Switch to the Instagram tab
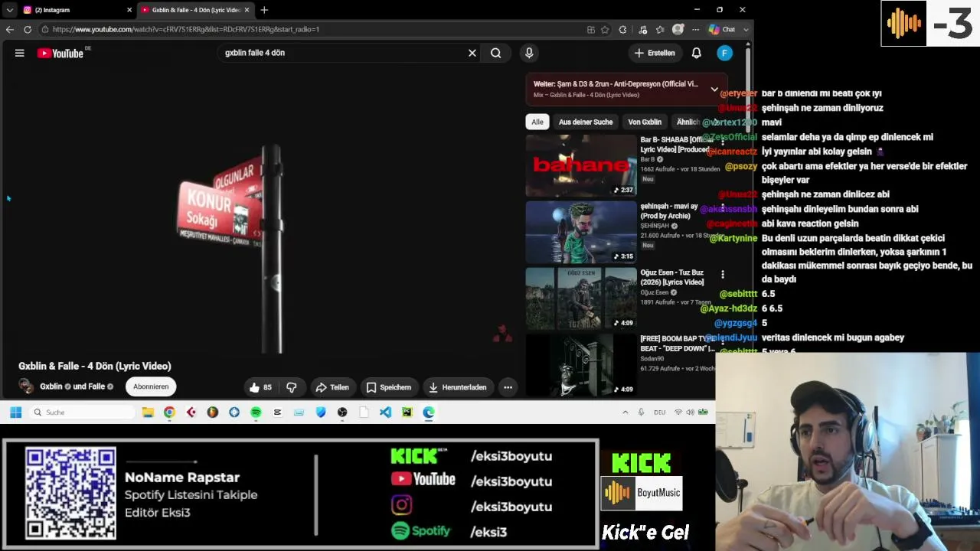Viewport: 980px width, 551px height. click(x=77, y=10)
